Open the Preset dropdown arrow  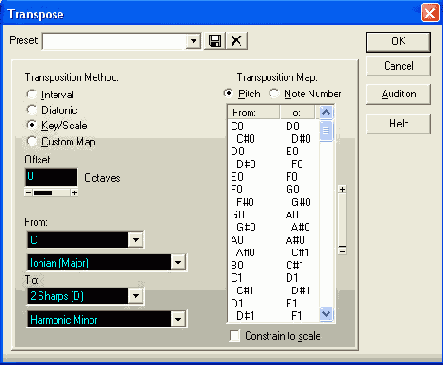[x=193, y=41]
